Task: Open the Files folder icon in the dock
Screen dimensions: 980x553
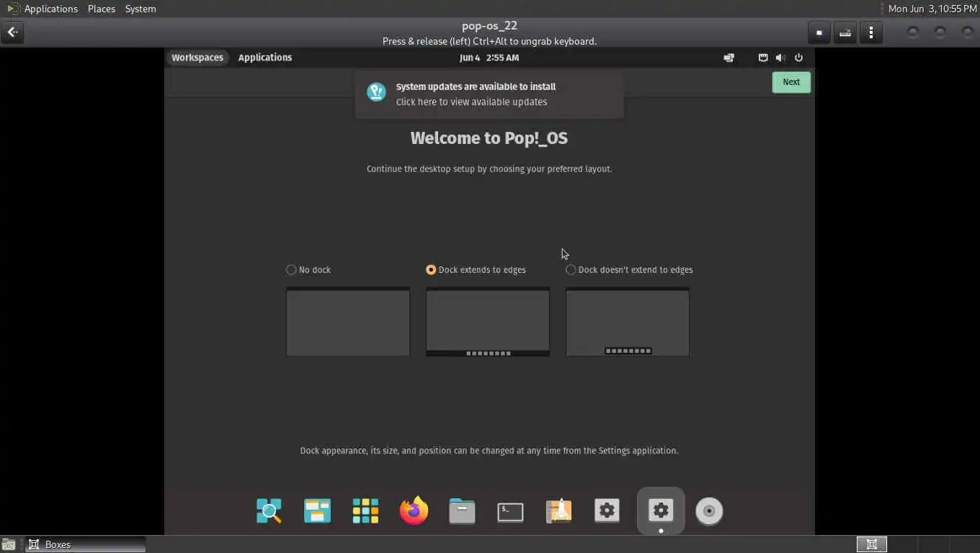Action: click(462, 511)
